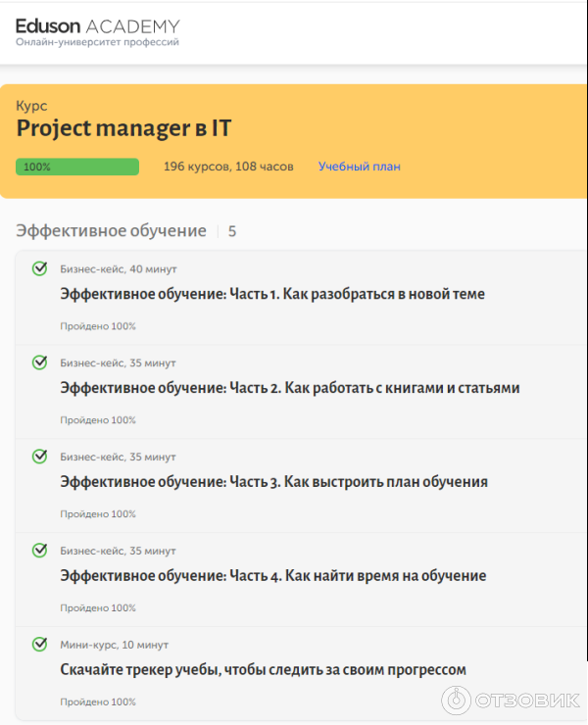The width and height of the screenshot is (588, 725).
Task: Collapse the Эффективное обучение section header
Action: [111, 231]
